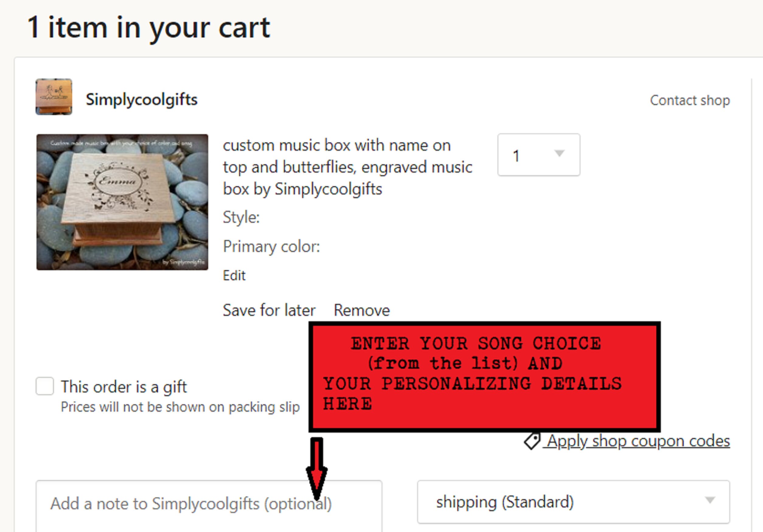The image size is (763, 532).
Task: Remove the music box from cart
Action: (x=362, y=310)
